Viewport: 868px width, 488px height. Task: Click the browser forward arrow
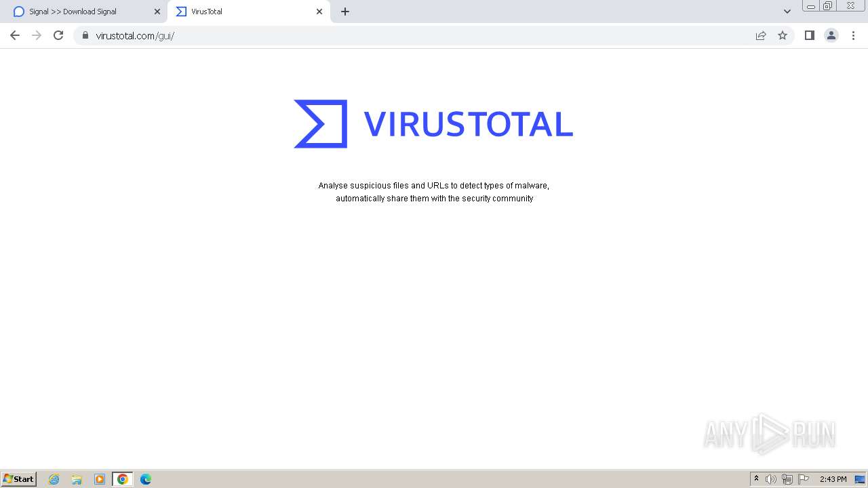(37, 35)
